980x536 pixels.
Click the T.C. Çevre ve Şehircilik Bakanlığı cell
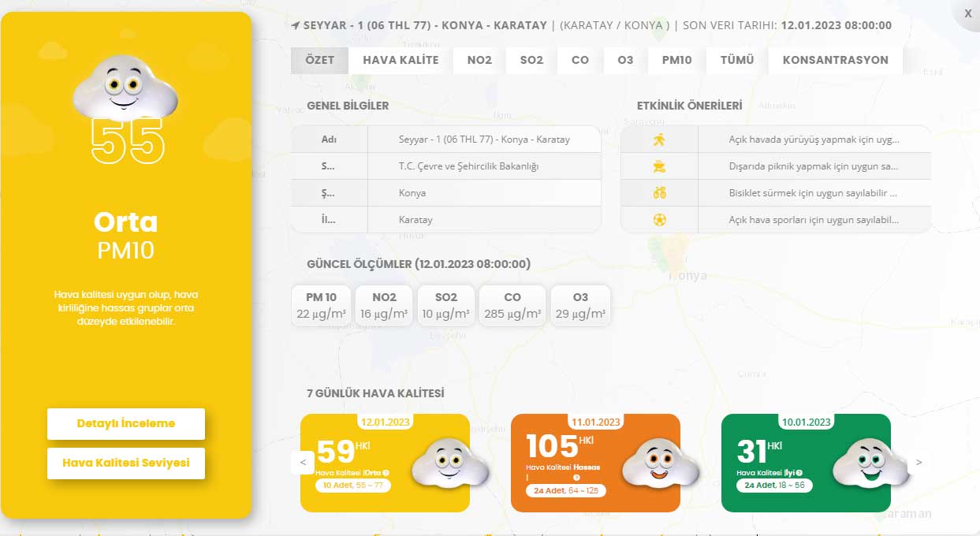click(x=468, y=166)
